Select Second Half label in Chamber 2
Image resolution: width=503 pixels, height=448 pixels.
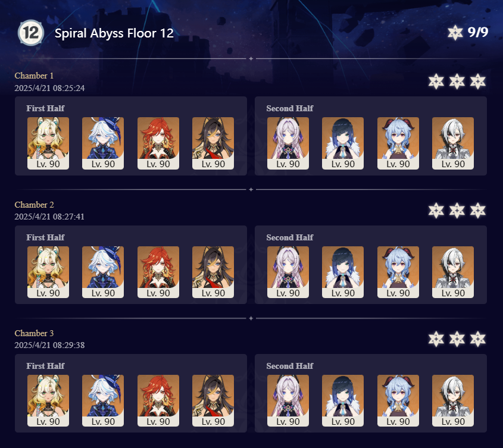[x=290, y=237]
